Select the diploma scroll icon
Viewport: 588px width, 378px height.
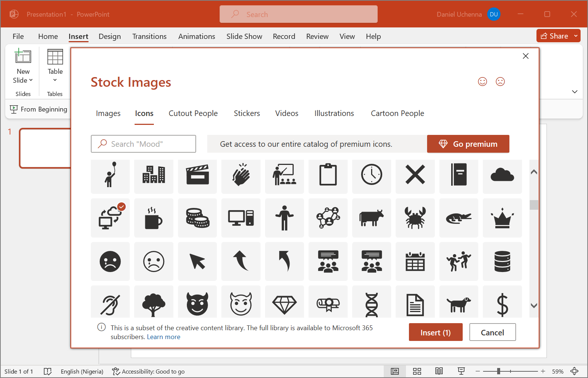pos(328,302)
